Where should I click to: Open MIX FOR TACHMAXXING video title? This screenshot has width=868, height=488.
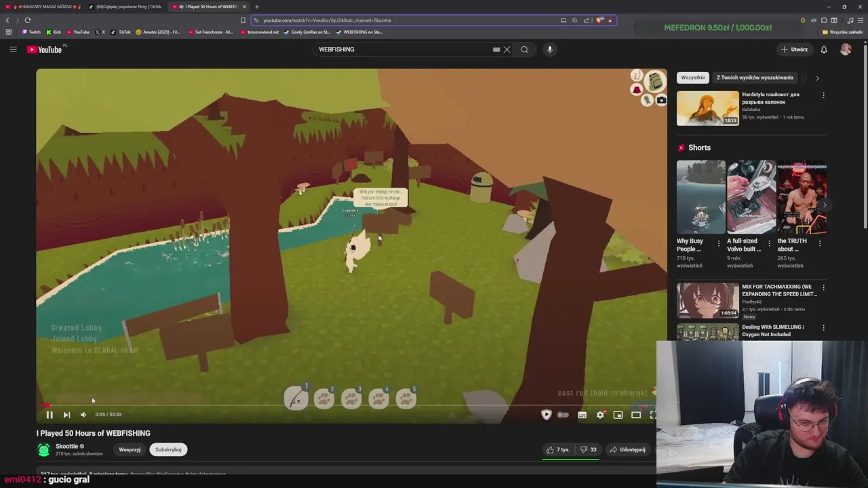(779, 290)
